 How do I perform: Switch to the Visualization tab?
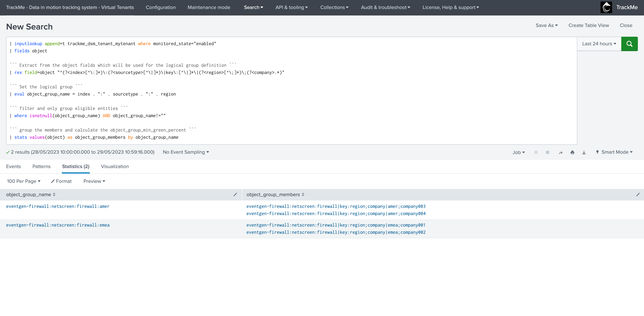(x=115, y=166)
